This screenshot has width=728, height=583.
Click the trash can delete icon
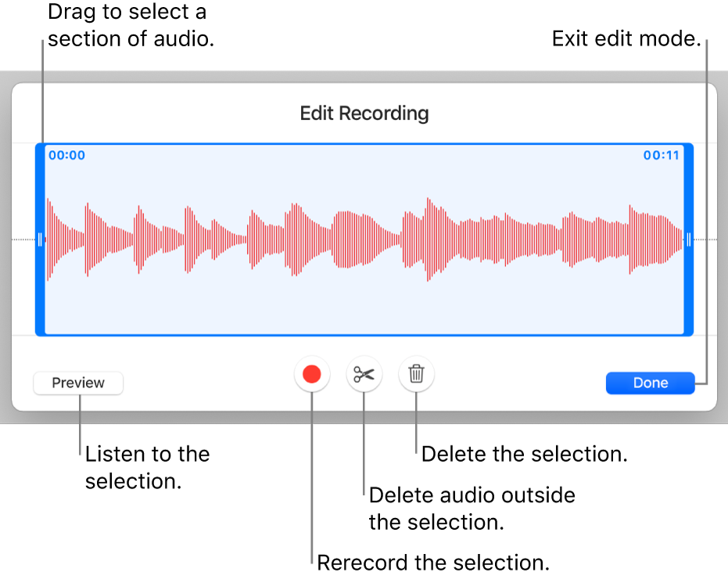(x=416, y=375)
